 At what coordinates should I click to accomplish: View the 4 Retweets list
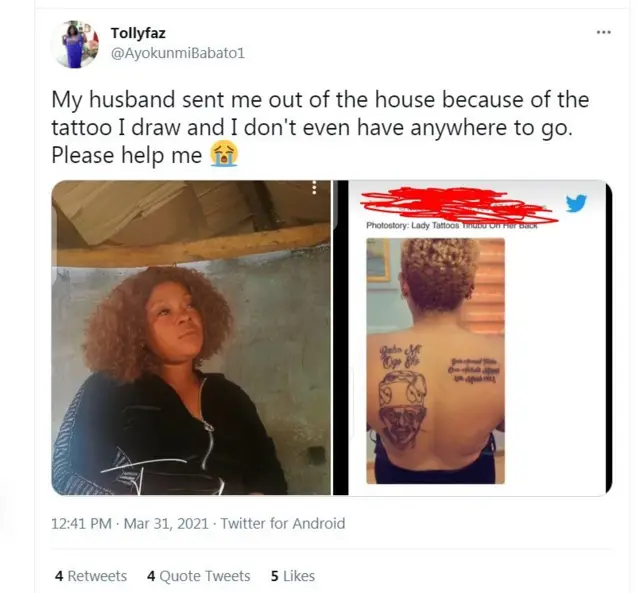coord(91,576)
